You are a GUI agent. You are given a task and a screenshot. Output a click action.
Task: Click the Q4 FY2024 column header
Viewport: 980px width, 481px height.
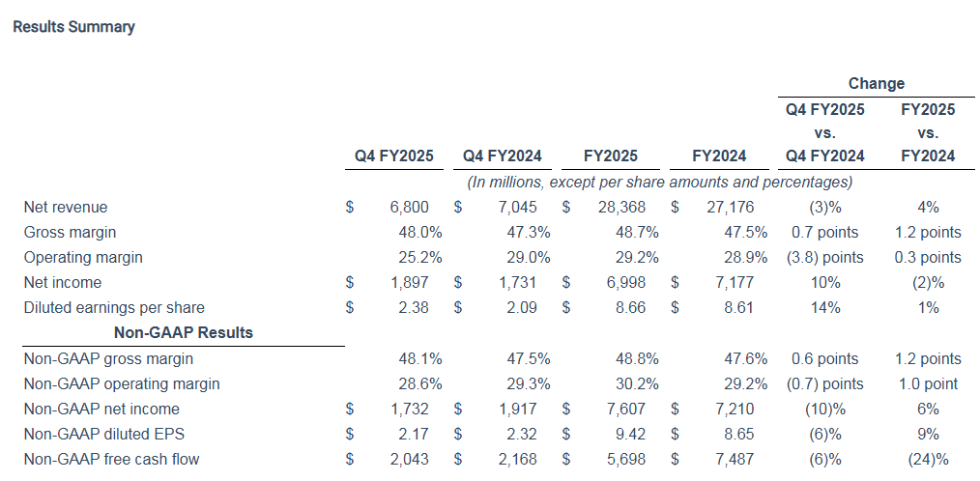tap(502, 156)
